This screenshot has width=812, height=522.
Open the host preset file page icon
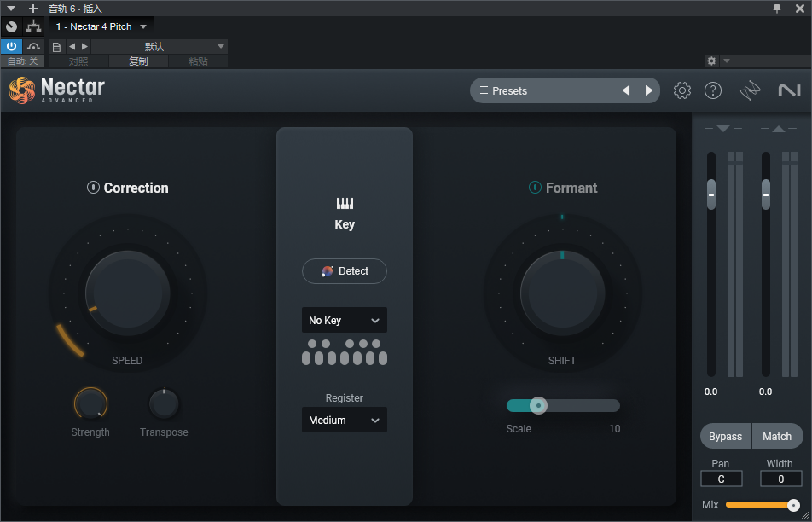coord(57,47)
